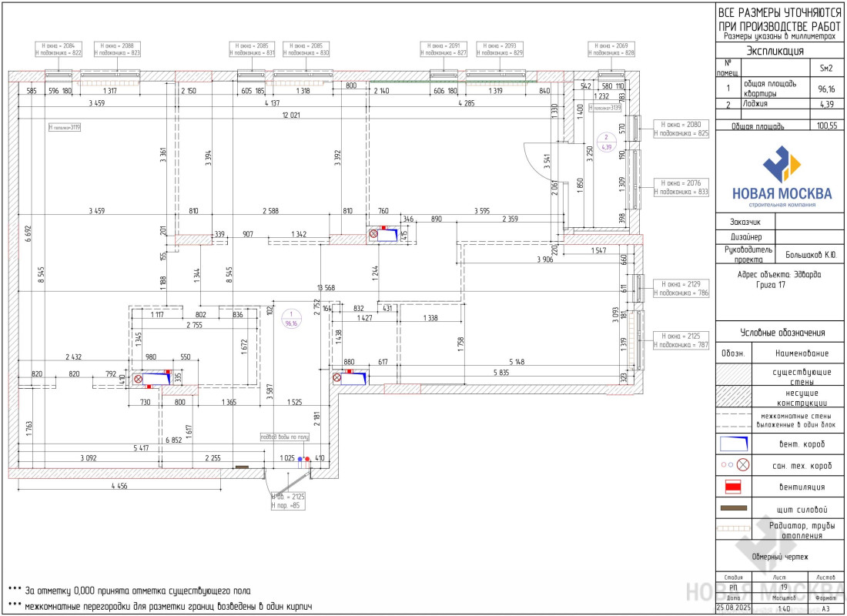Click the существующие стены hatch sample
The width and height of the screenshot is (847, 616).
(x=734, y=375)
